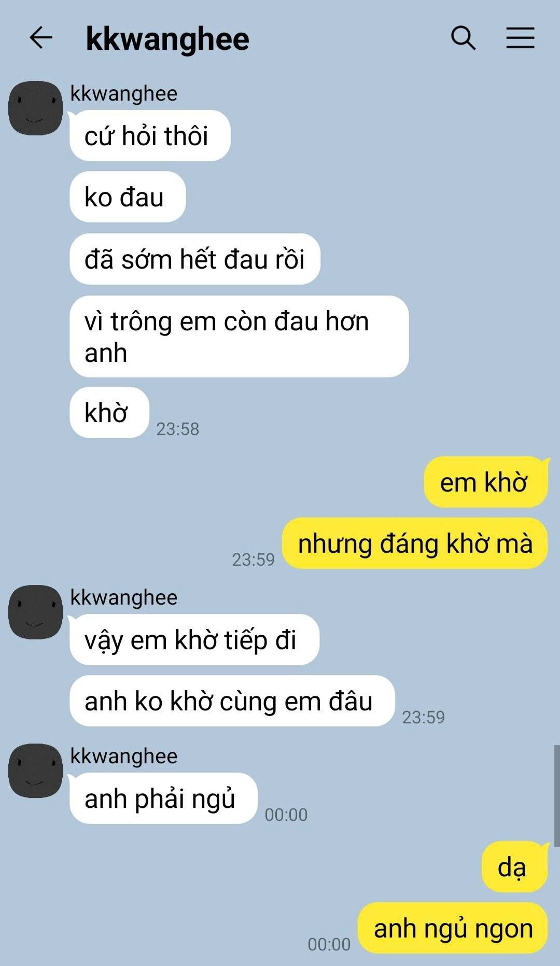The height and width of the screenshot is (966, 560).
Task: Select the 'cứ hỏi thôi' message bubble
Action: [x=150, y=136]
